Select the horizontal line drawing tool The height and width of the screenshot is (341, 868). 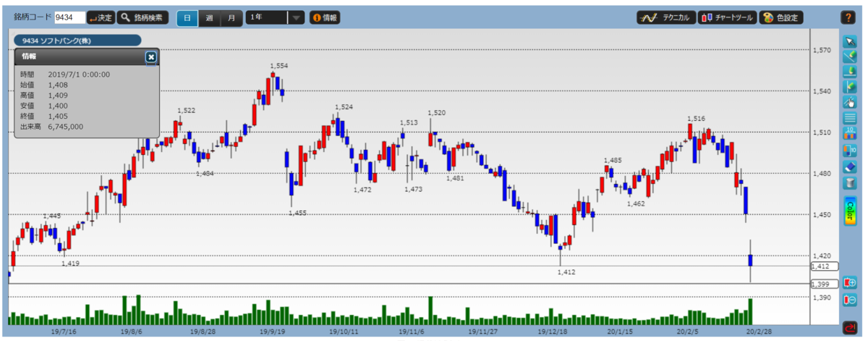click(849, 71)
